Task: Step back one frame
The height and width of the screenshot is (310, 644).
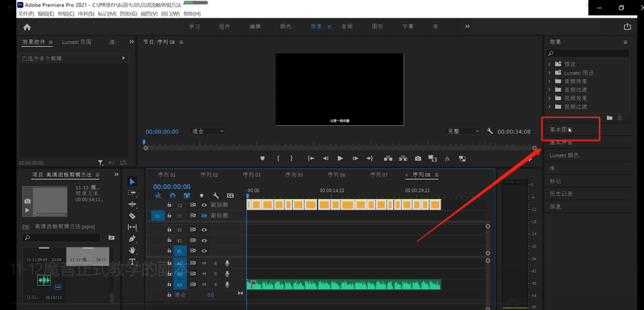Action: [326, 159]
